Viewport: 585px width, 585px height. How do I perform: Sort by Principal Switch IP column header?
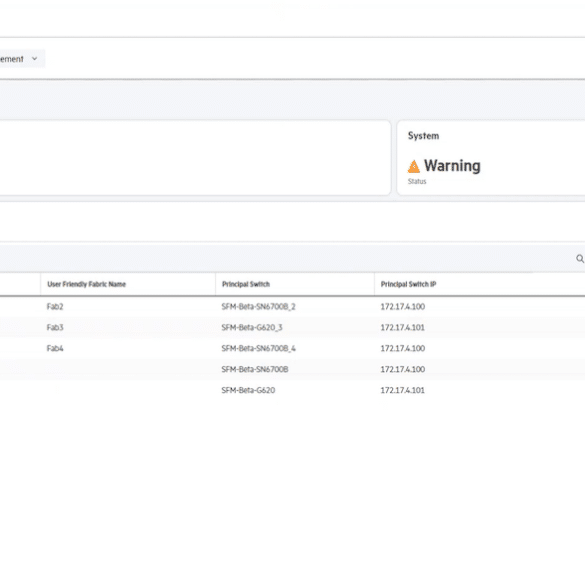409,284
